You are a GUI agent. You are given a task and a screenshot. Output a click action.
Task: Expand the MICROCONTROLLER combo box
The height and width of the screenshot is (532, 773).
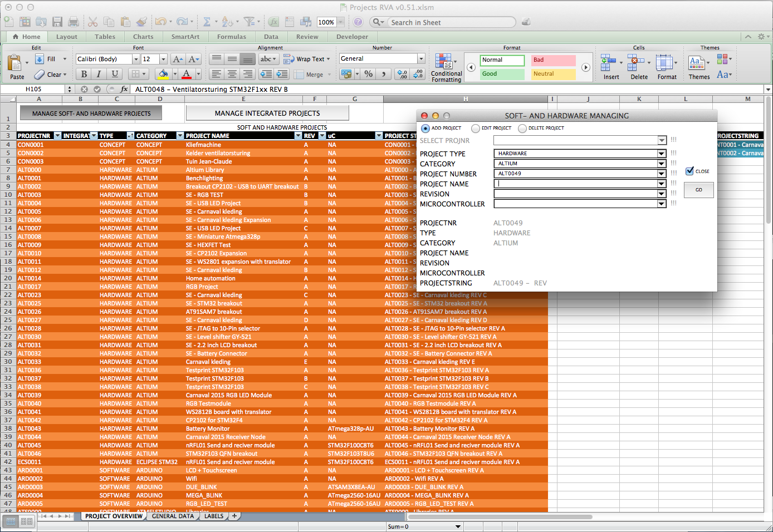tap(661, 204)
